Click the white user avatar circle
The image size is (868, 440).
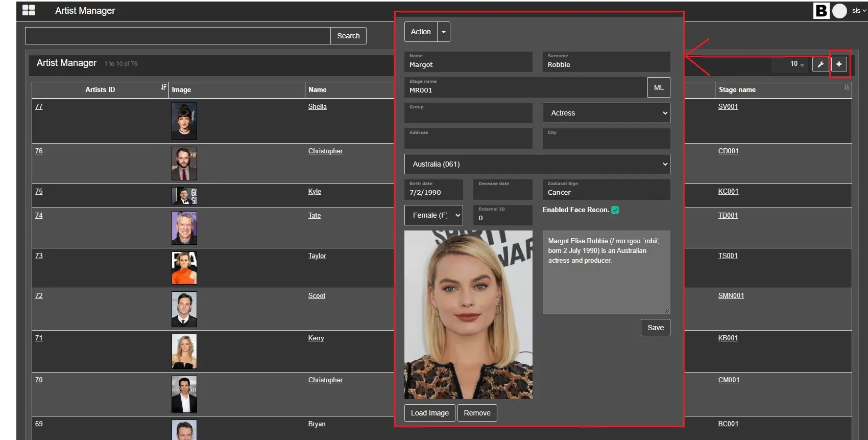[x=839, y=11]
